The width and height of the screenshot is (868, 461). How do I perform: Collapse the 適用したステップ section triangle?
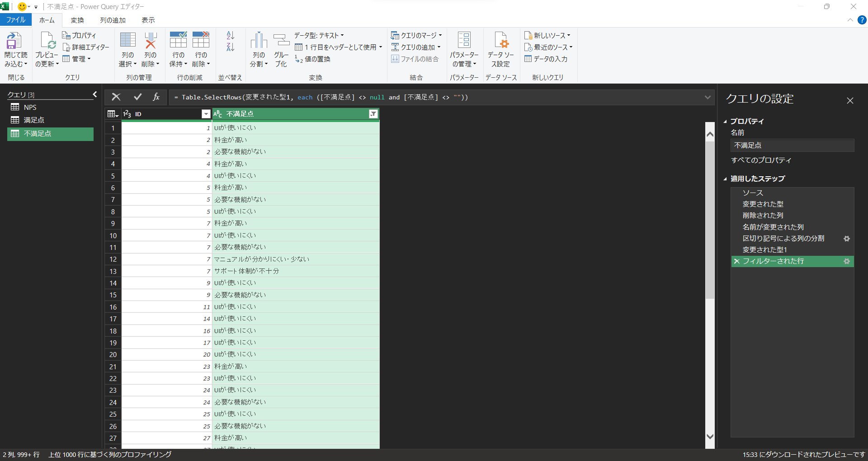click(x=725, y=179)
